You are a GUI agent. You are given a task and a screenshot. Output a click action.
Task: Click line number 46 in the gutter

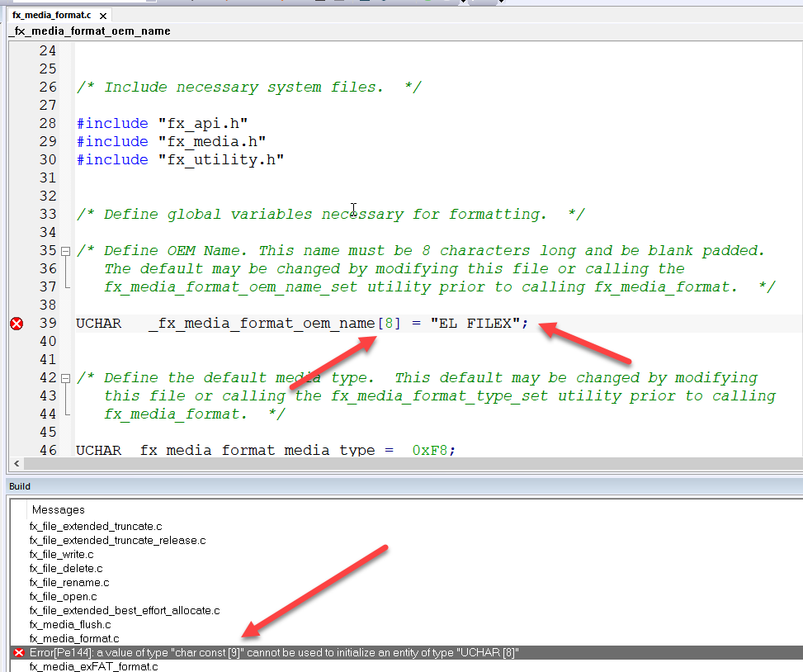[x=48, y=450]
